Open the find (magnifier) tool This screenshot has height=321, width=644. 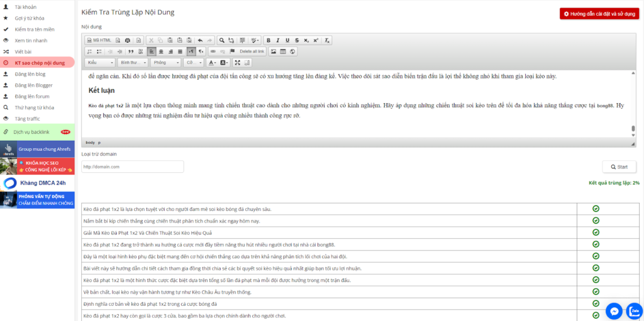click(x=222, y=40)
